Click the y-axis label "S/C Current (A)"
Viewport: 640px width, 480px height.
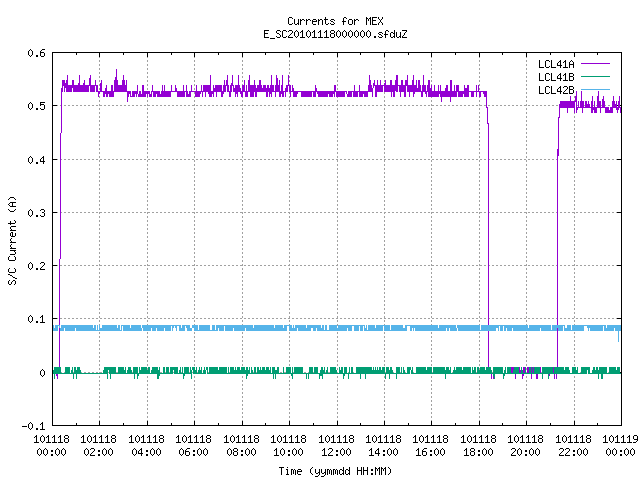pos(12,240)
